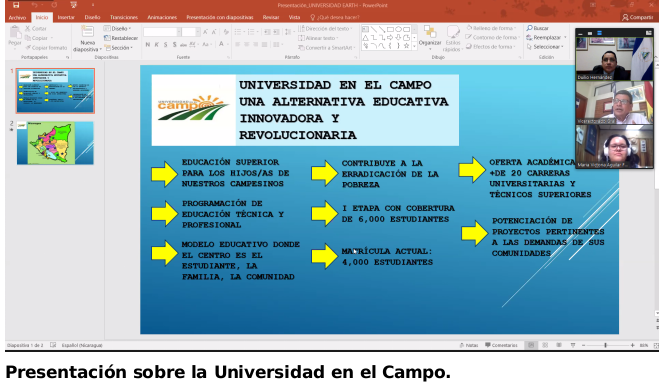Toggle align text left

click(238, 45)
